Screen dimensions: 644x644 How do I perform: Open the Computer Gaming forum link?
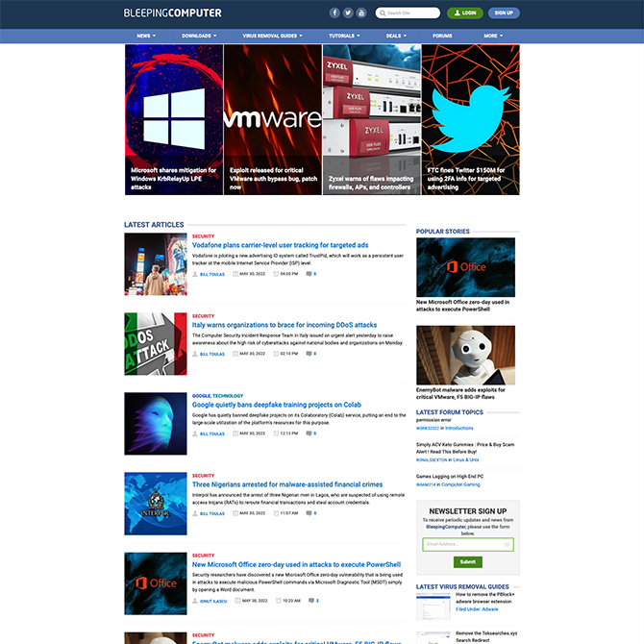pos(460,484)
